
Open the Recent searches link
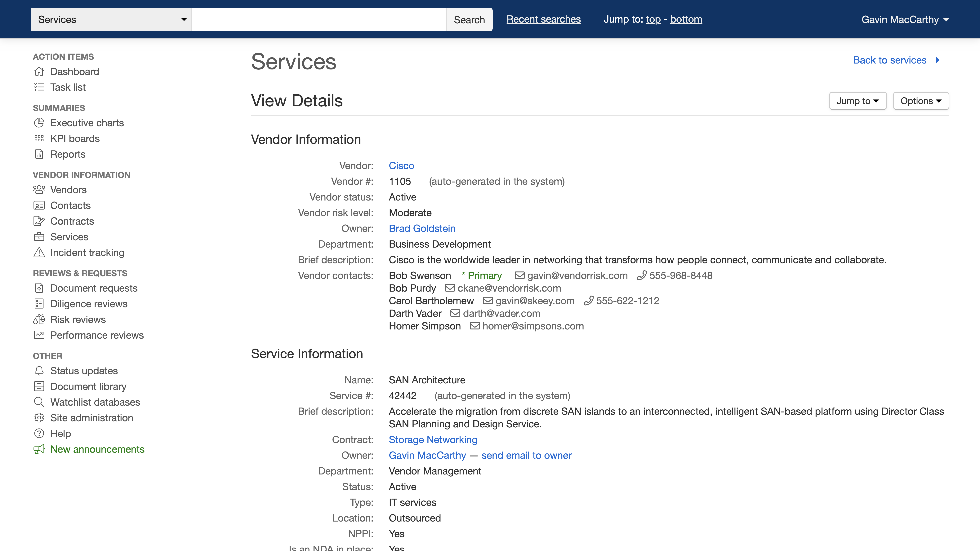pos(543,19)
